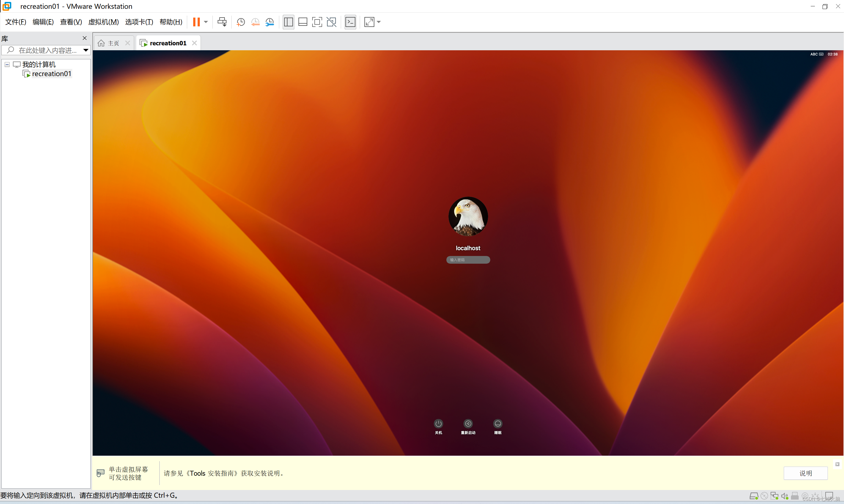This screenshot has height=504, width=844.
Task: Close the recreation01 tab
Action: point(194,43)
